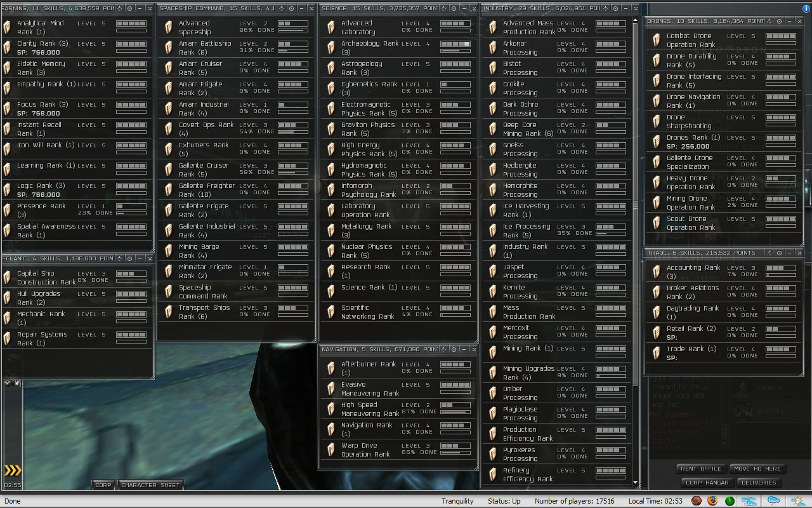Click the Daytrading skill book icon
Image resolution: width=812 pixels, height=508 pixels.
[657, 312]
